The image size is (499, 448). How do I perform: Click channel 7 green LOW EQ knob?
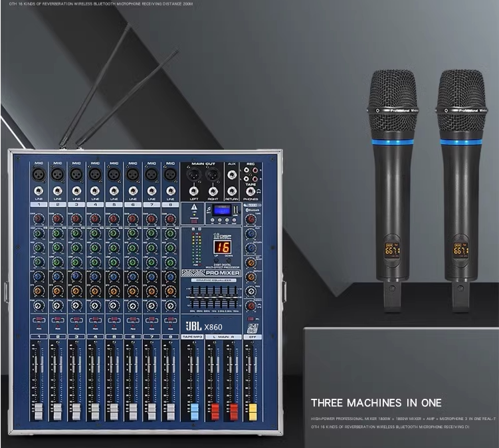[151, 262]
